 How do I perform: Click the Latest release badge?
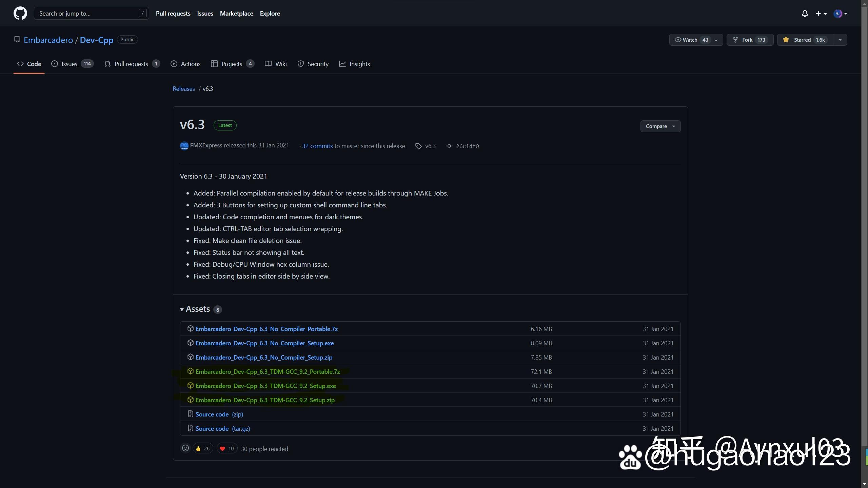click(225, 125)
